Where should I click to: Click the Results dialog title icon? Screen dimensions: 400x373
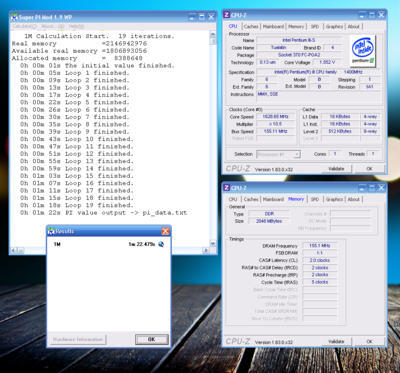pos(51,231)
